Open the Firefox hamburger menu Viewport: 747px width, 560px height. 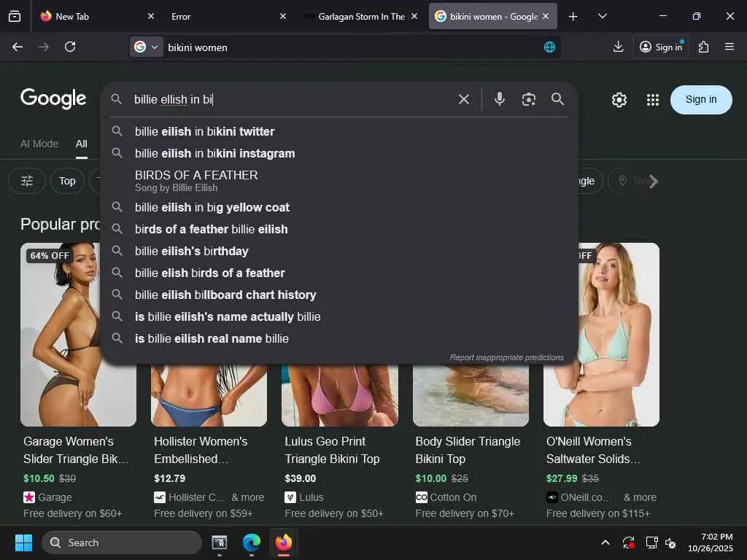(729, 47)
